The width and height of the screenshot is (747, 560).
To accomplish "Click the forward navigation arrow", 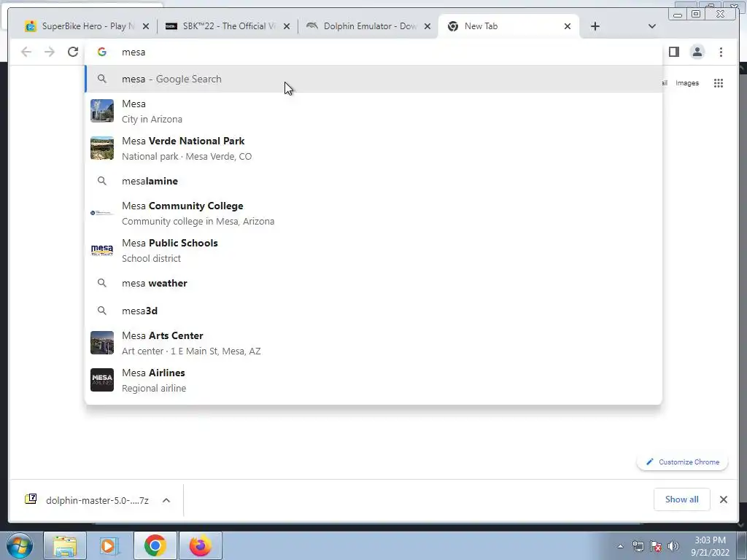I will click(50, 52).
